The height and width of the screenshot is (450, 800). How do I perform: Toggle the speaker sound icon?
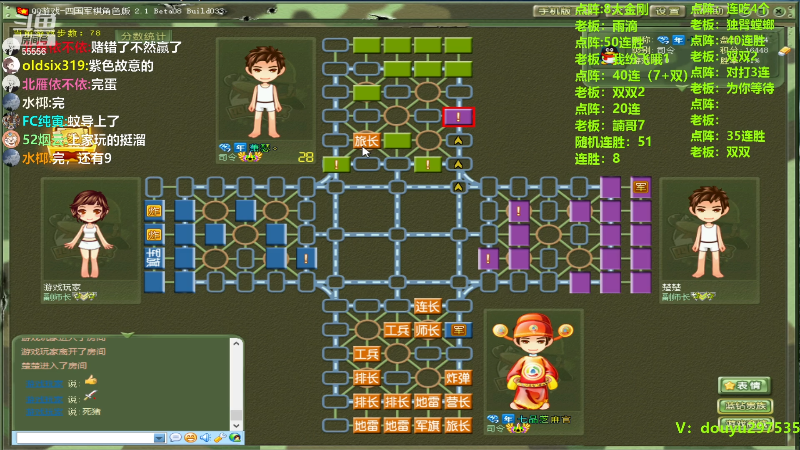pyautogui.click(x=205, y=438)
